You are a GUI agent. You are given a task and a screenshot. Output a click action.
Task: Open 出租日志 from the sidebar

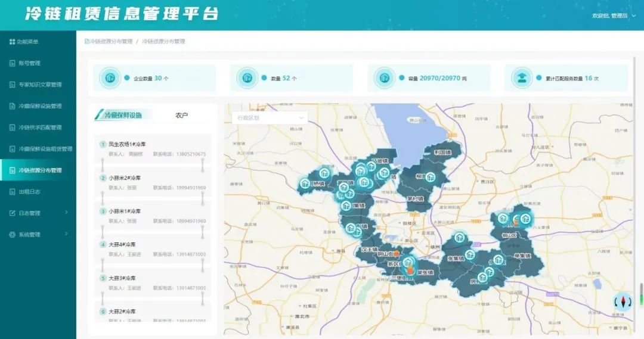[29, 192]
